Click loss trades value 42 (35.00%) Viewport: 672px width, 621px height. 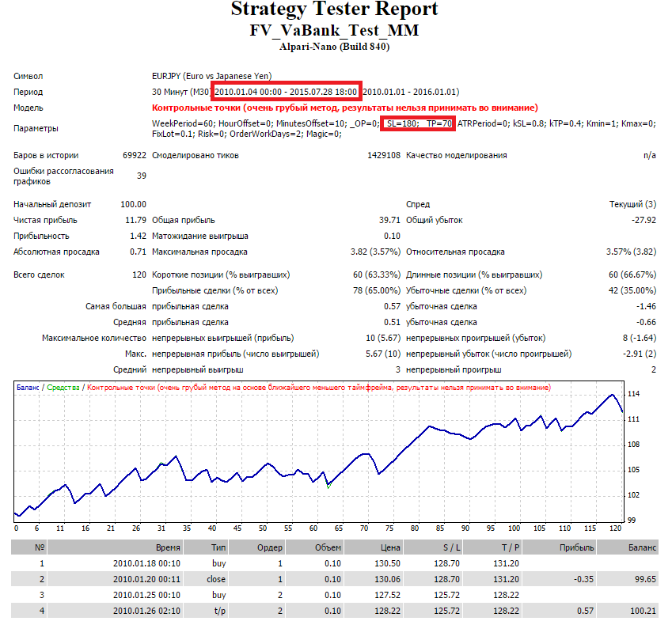632,291
